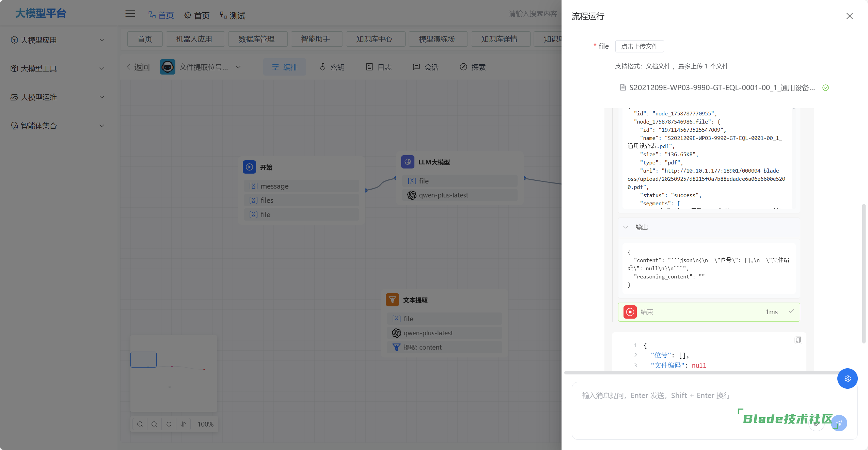
Task: Click the 智能体集合 AI head icon
Action: tap(14, 126)
